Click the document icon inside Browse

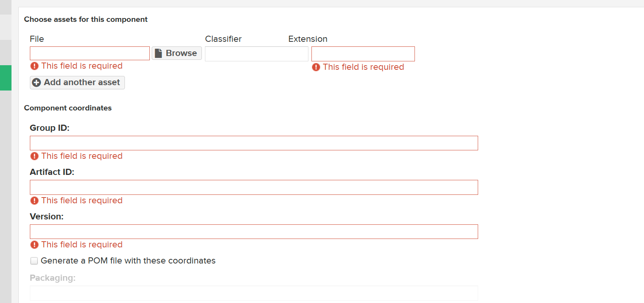158,53
